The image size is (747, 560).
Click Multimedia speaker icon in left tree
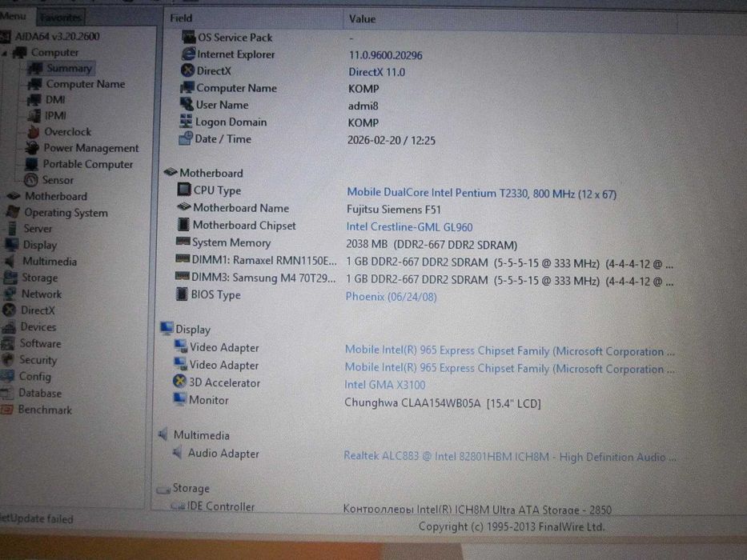10,261
